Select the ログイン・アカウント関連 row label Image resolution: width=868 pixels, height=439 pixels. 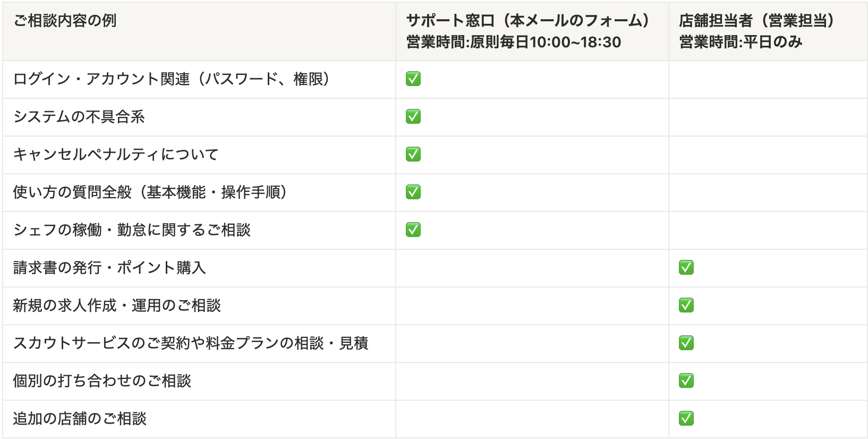172,79
